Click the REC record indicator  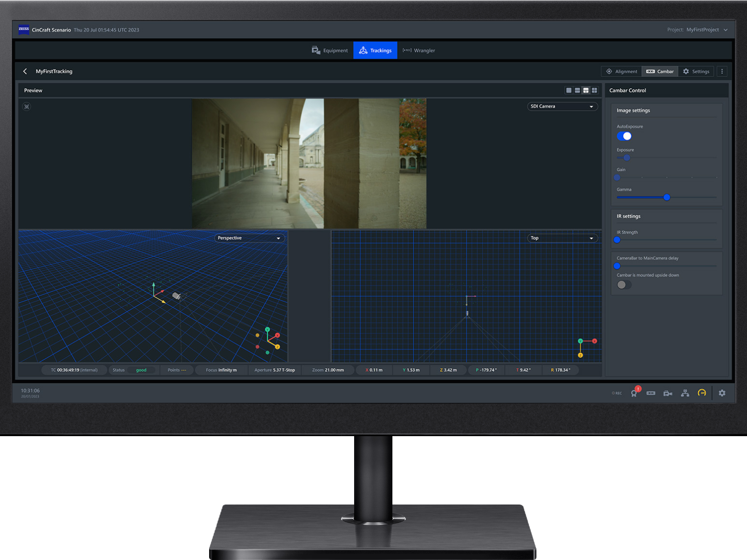(x=617, y=393)
